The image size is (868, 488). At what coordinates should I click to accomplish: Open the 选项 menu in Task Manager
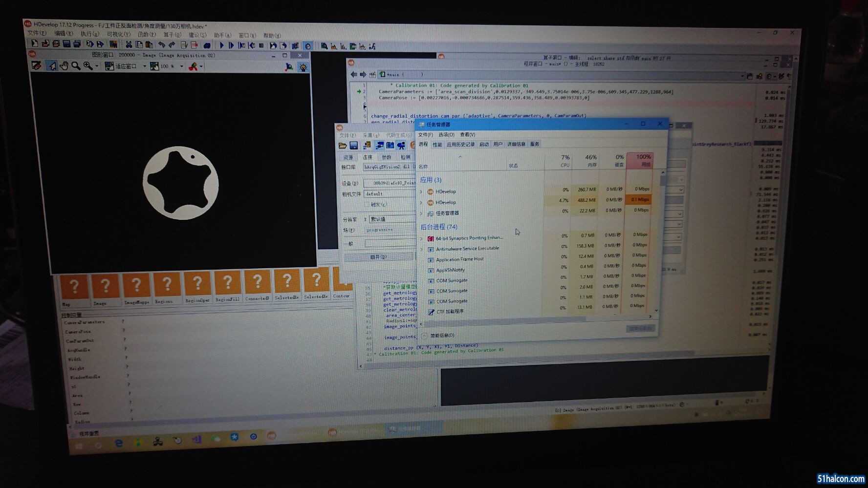click(446, 135)
